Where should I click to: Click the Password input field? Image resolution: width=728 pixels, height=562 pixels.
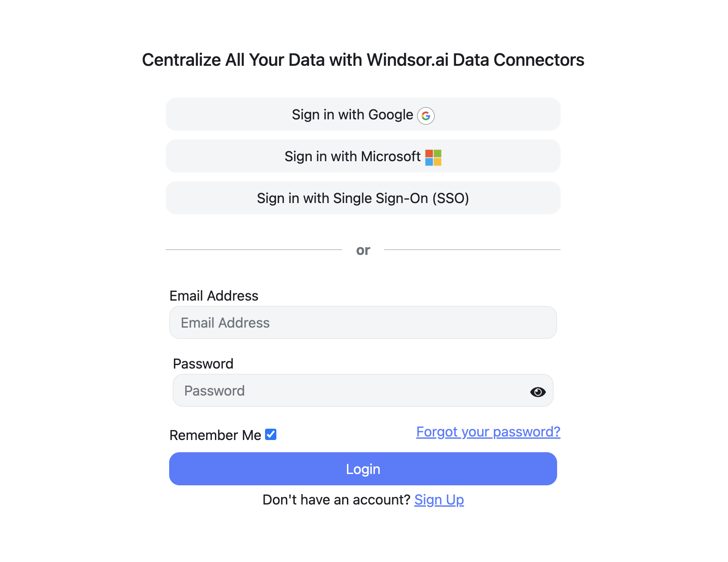pyautogui.click(x=349, y=390)
